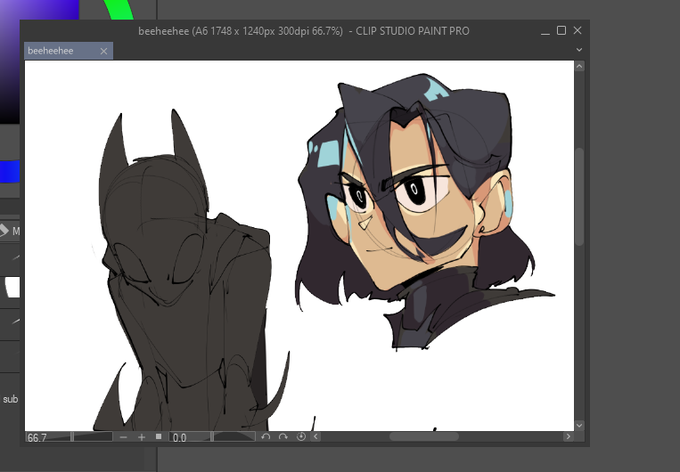Click the vertical scrollbar down arrow
The image size is (680, 472).
[579, 426]
